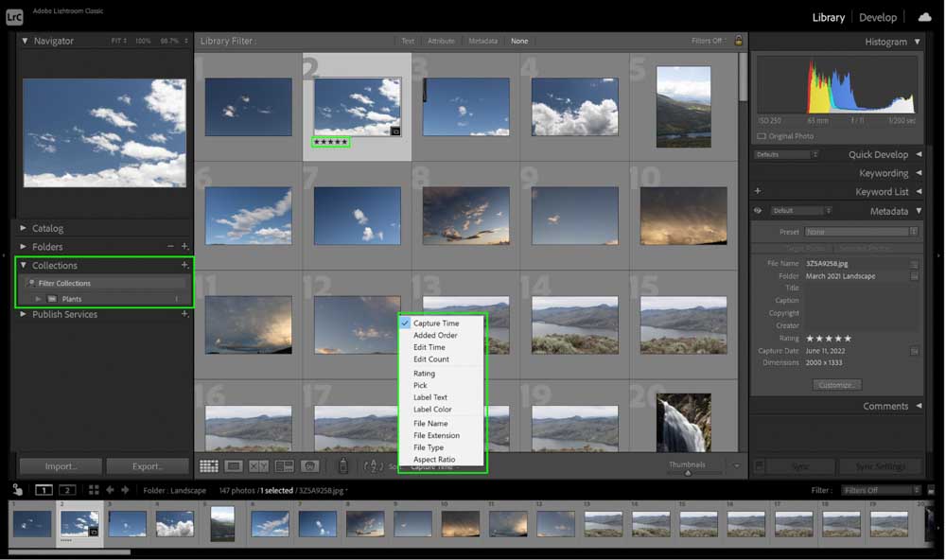The height and width of the screenshot is (560, 946).
Task: Select the Painter spray can tool
Action: [342, 465]
